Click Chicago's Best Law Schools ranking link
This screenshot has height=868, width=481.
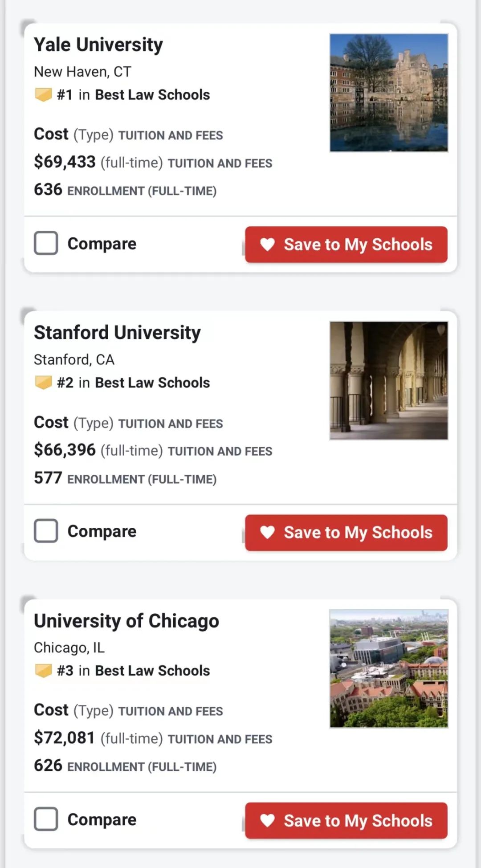pyautogui.click(x=152, y=671)
